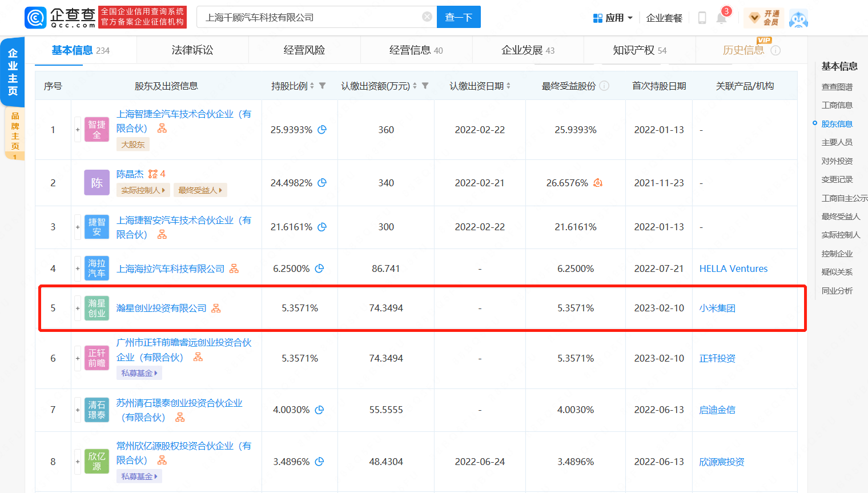The height and width of the screenshot is (493, 868).
Task: Open relation graph icon next to 陈晶杰
Action: (x=153, y=174)
